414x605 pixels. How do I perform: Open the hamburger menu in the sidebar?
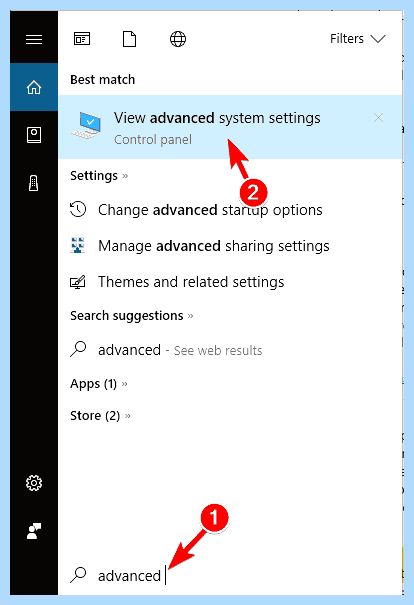click(x=34, y=39)
